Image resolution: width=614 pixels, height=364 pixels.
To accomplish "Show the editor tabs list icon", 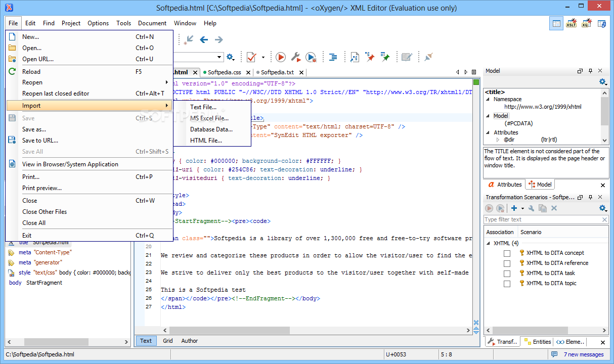I will tap(474, 72).
